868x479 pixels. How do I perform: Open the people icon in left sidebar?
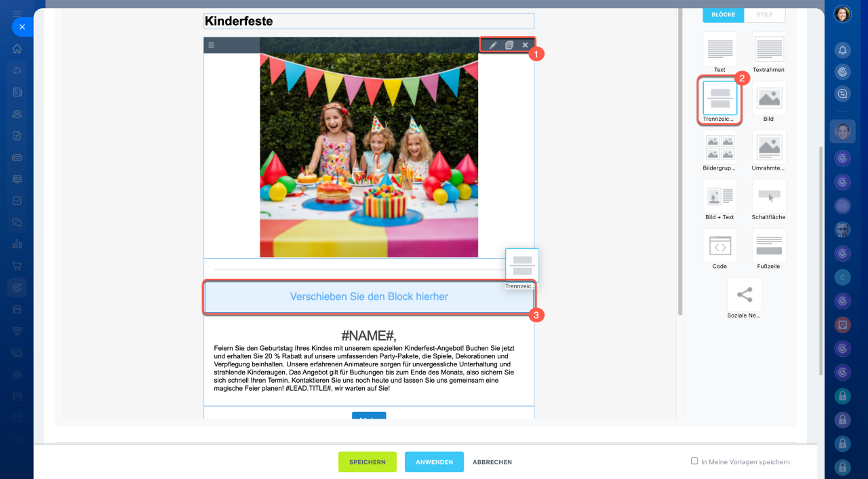point(17,114)
